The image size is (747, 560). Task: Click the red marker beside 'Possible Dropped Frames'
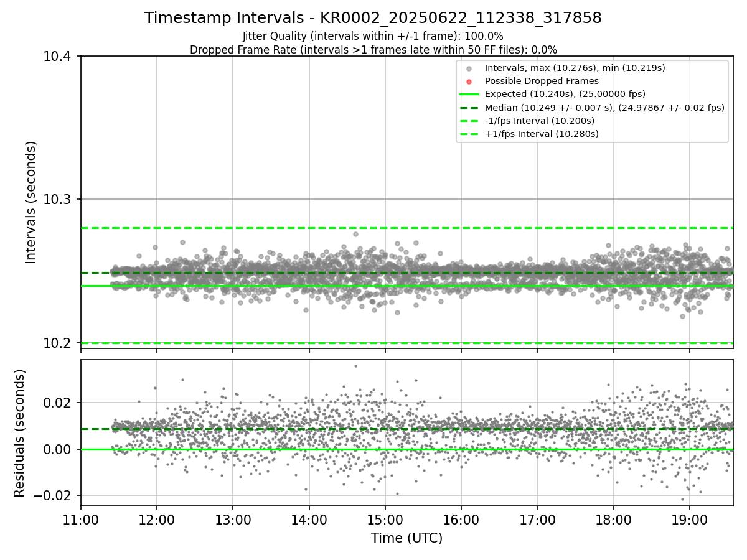(469, 82)
